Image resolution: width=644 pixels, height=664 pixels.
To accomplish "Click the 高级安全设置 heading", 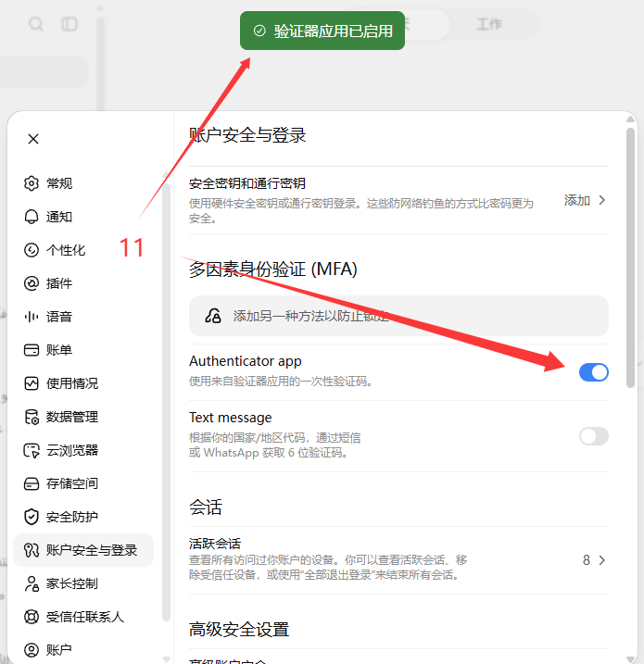I will [x=239, y=630].
